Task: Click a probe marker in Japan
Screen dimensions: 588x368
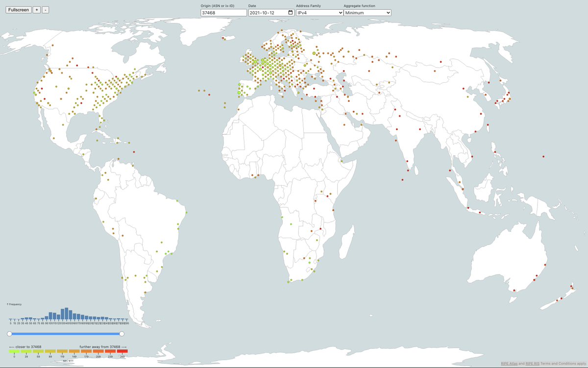Action: pos(510,99)
